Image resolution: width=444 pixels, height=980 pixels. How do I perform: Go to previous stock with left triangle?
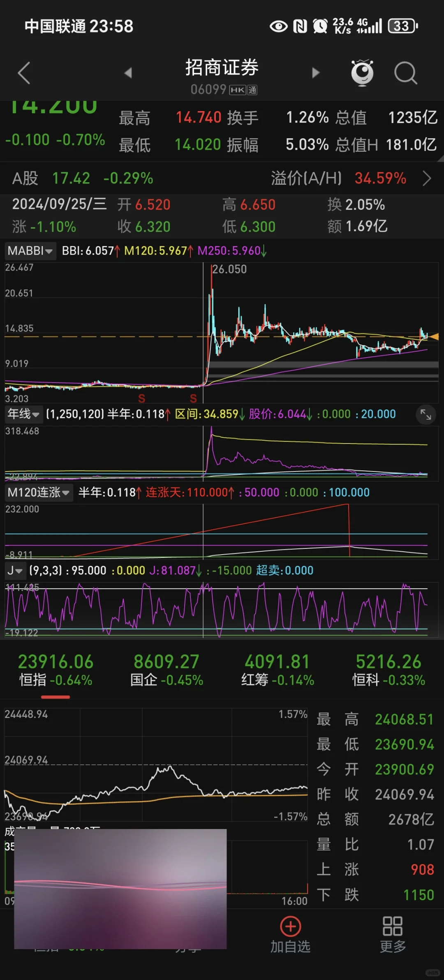point(128,73)
